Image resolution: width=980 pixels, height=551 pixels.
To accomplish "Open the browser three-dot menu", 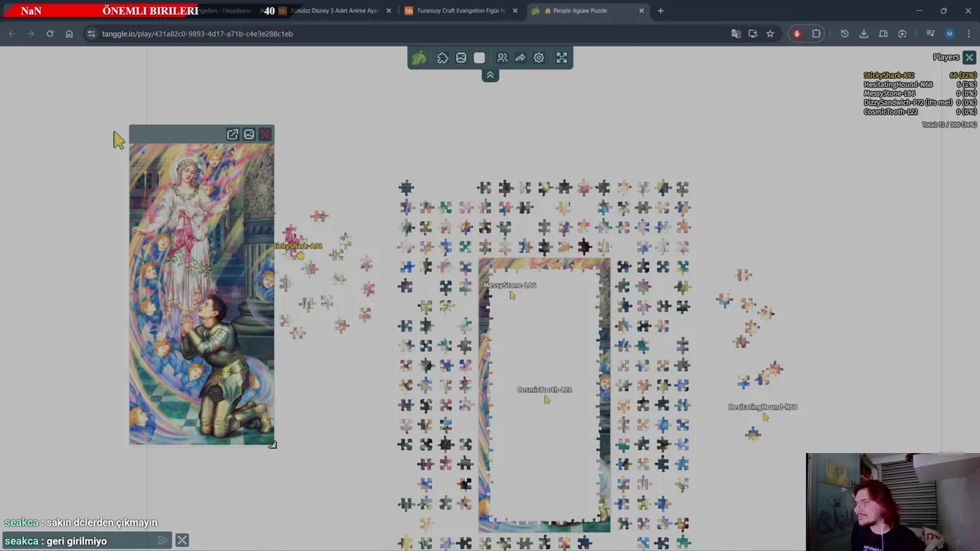I will [x=969, y=34].
